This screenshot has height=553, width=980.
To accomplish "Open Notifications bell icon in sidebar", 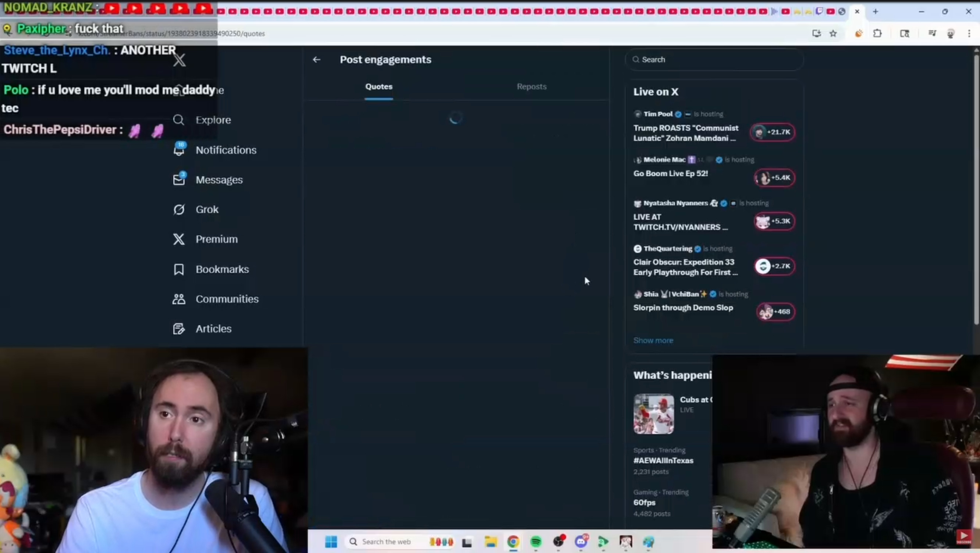I will tap(179, 150).
